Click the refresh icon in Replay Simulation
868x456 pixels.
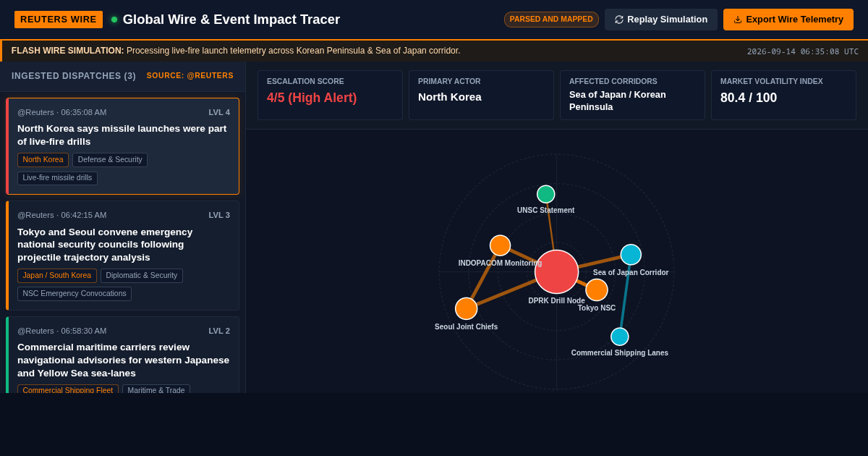pyautogui.click(x=619, y=20)
